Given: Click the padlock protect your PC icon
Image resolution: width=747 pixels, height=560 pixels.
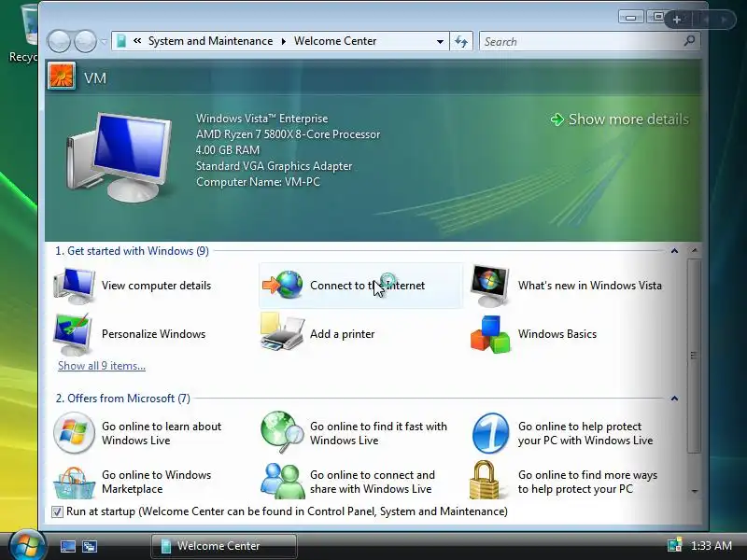Looking at the screenshot, I should (x=485, y=480).
